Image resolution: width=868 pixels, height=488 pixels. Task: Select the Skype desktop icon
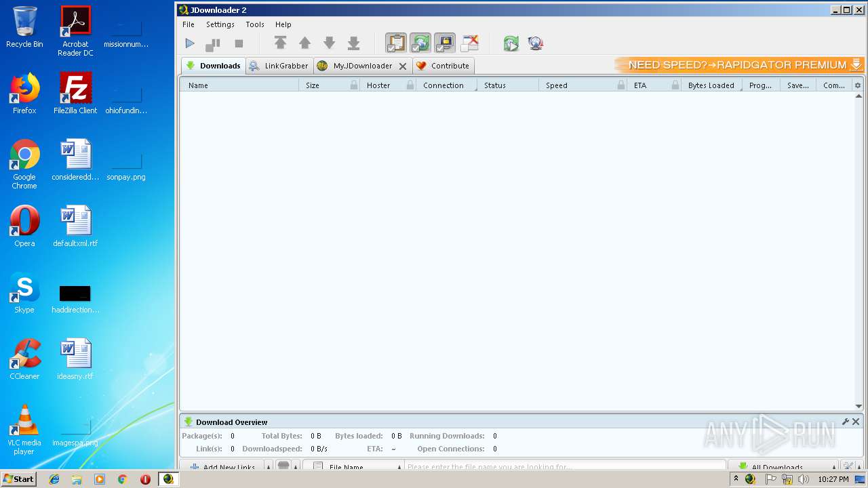24,293
